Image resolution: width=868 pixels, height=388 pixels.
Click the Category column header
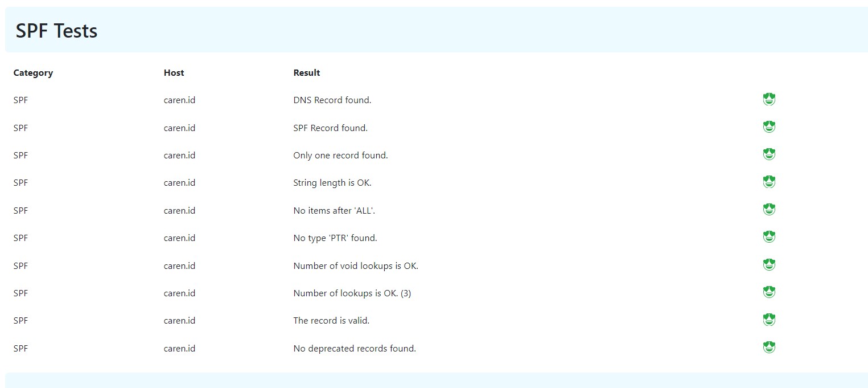(x=33, y=73)
